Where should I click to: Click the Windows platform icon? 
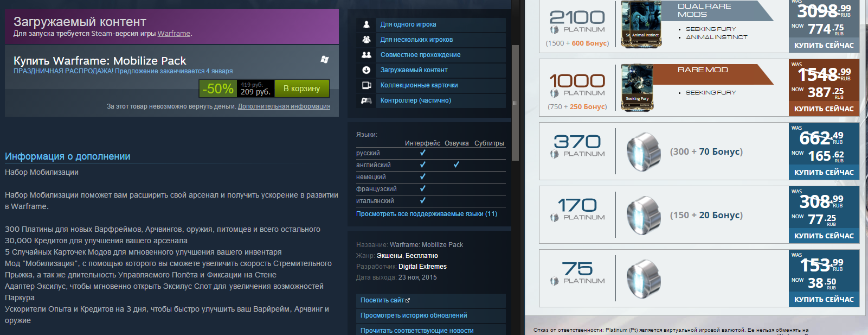[x=325, y=59]
